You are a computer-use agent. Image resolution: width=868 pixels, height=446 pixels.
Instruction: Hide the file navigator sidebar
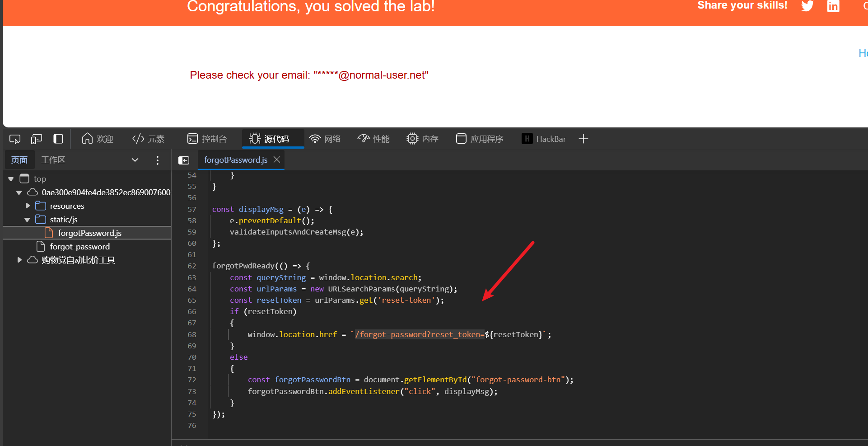click(x=184, y=160)
